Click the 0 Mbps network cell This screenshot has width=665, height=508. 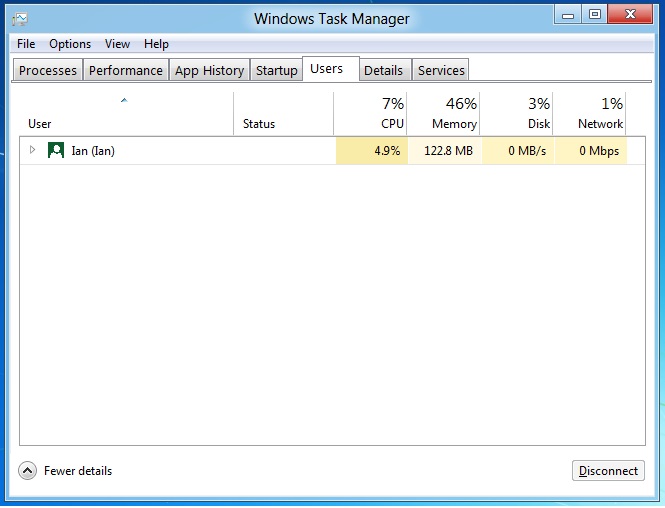point(590,151)
